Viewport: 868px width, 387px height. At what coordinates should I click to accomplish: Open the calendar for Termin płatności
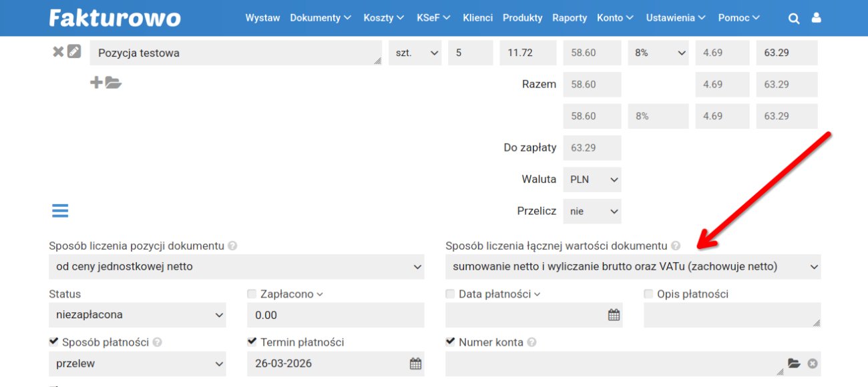[x=415, y=363]
